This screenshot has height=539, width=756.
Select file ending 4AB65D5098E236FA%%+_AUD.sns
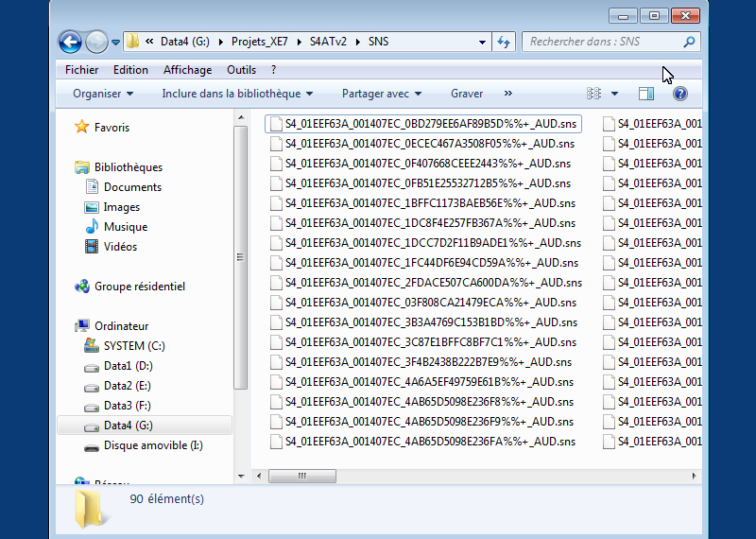pos(422,441)
